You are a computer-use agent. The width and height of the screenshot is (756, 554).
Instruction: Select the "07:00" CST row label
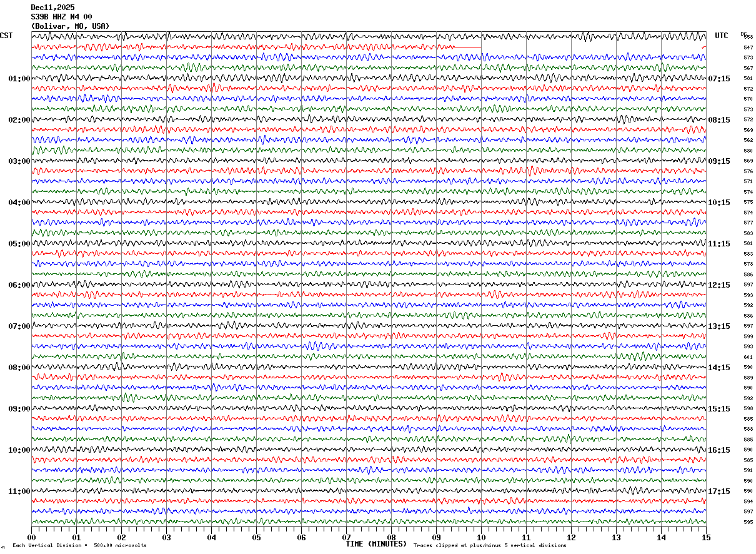[19, 326]
